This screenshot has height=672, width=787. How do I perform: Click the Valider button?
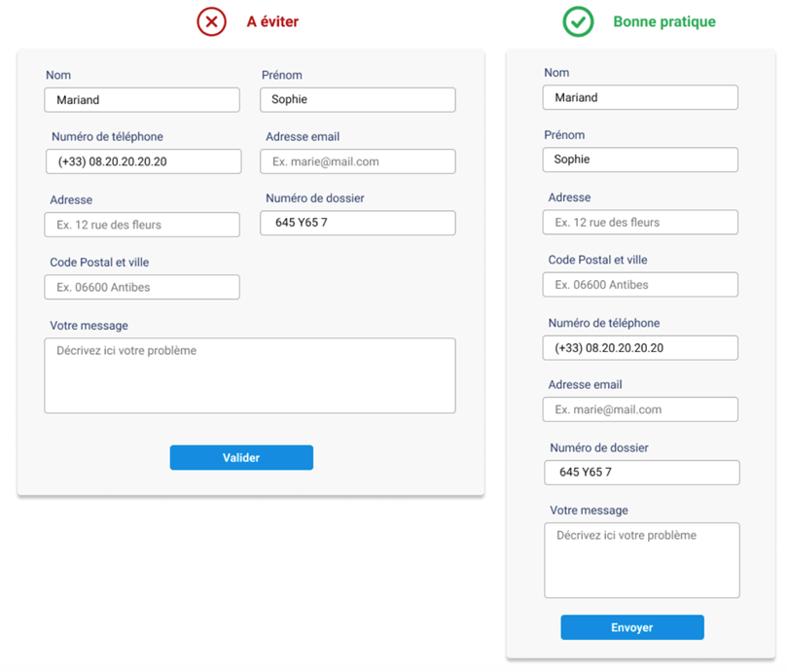click(x=241, y=457)
